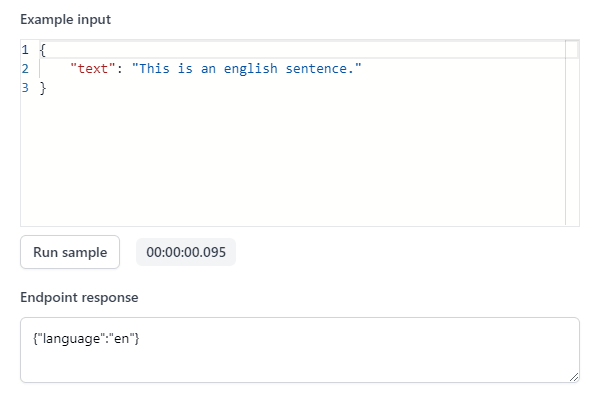The height and width of the screenshot is (411, 602).
Task: Click the Endpoint response heading
Action: point(79,297)
